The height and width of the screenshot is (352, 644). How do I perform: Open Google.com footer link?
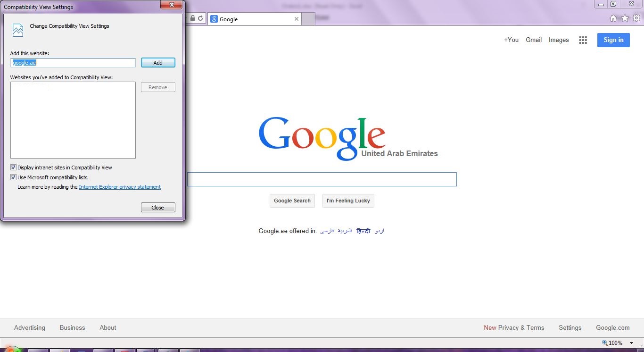tap(613, 327)
